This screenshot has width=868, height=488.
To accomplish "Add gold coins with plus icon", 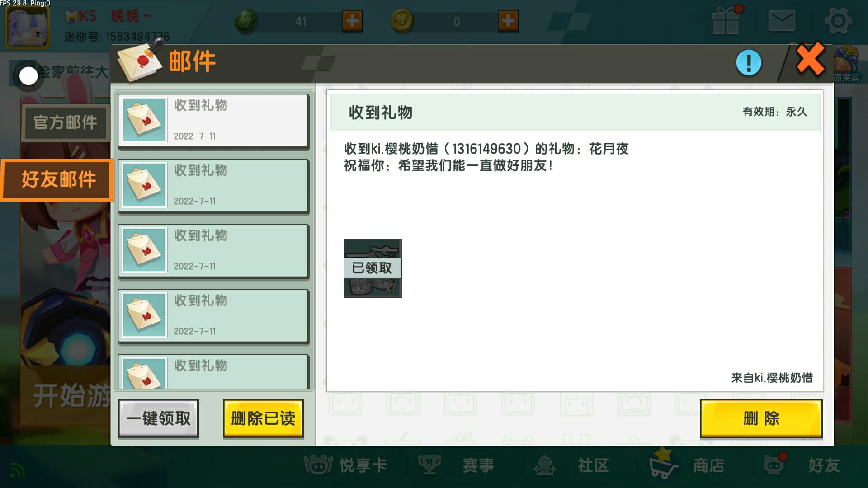I will point(508,21).
